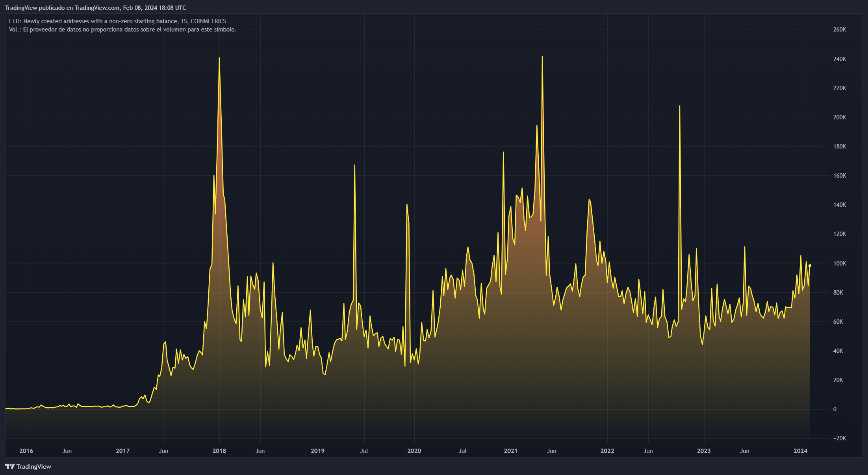Click the 220K price axis label
This screenshot has height=475, width=868.
point(840,88)
